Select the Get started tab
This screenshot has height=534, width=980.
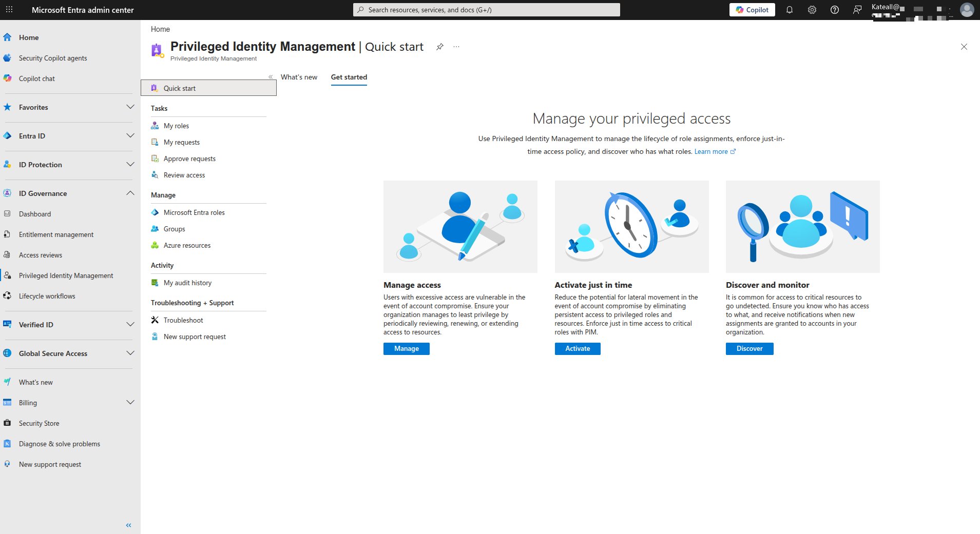point(349,77)
